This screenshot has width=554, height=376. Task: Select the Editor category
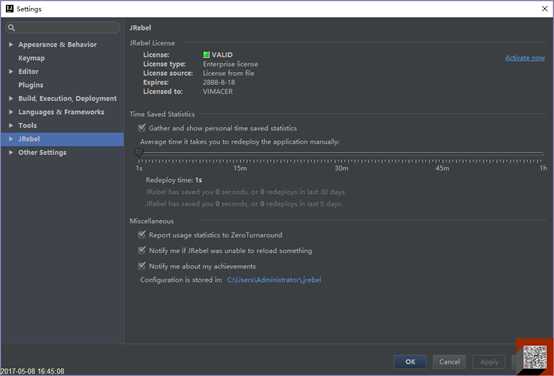tap(28, 71)
